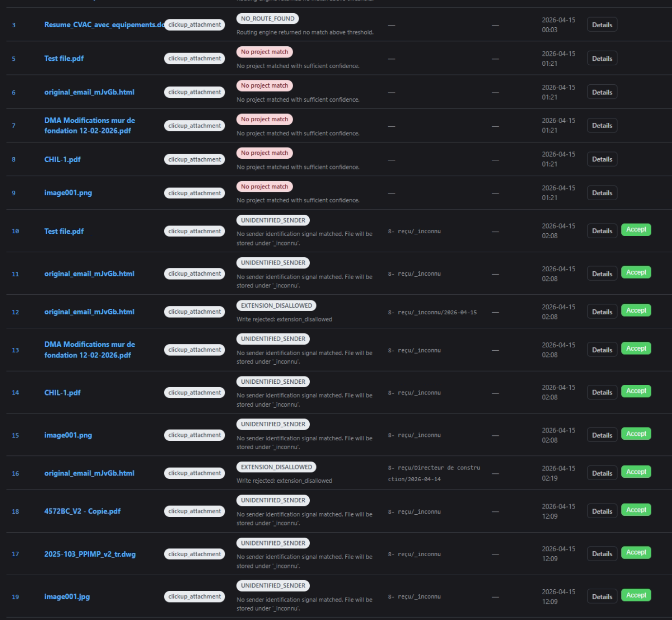This screenshot has width=672, height=620.
Task: Accept row 16 original_email_mJvGb.html
Action: click(636, 472)
